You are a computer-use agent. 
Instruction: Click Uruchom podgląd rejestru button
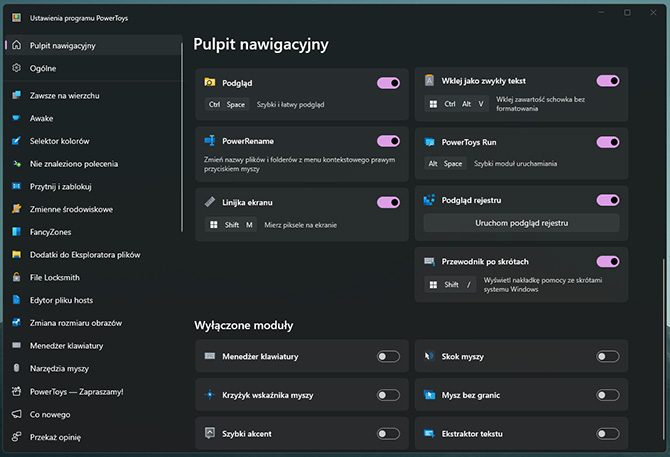521,223
